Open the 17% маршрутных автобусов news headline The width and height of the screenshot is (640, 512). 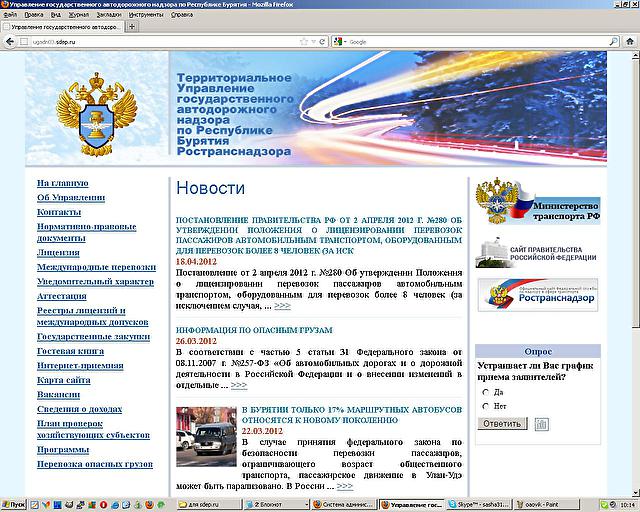pyautogui.click(x=352, y=415)
